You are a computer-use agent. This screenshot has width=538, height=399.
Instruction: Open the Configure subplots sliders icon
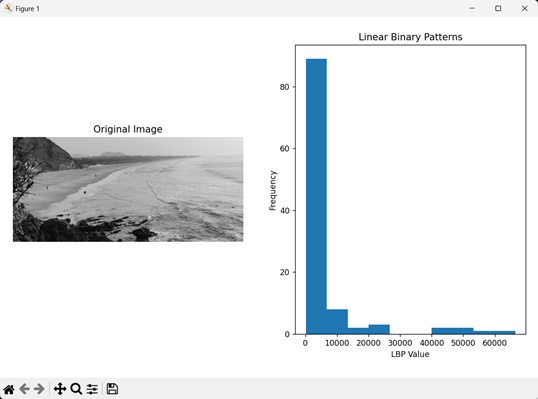(92, 389)
